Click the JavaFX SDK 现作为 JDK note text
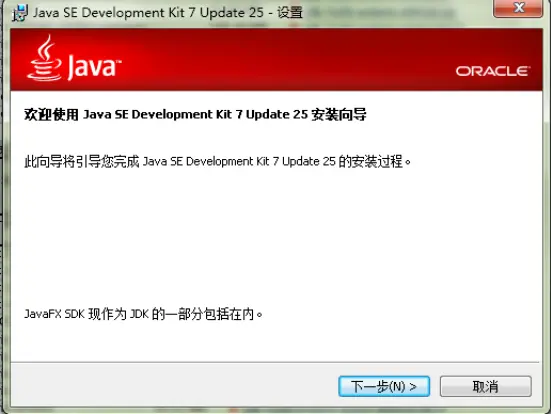 (143, 314)
